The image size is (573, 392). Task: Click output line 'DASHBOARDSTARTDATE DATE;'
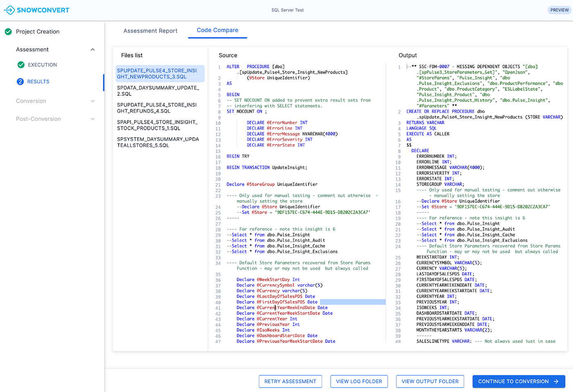click(446, 313)
